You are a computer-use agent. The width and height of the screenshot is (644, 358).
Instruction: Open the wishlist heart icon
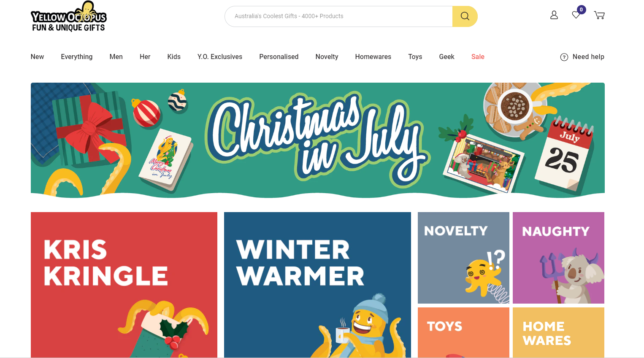coord(576,15)
